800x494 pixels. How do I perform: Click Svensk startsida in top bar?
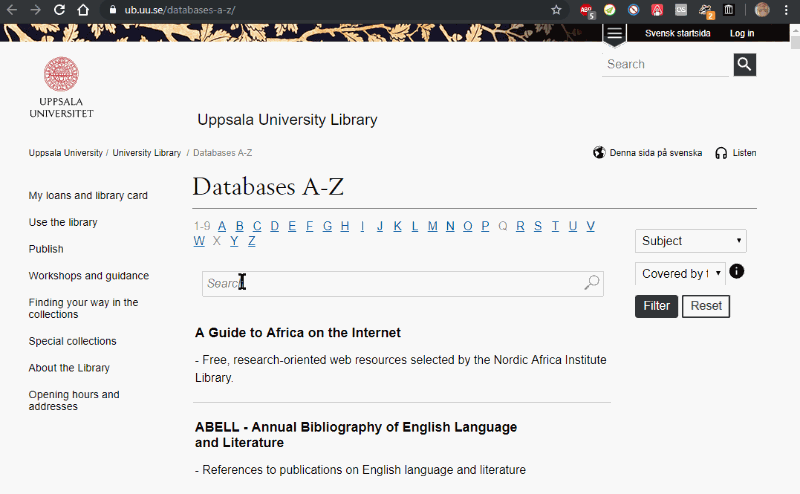[677, 33]
